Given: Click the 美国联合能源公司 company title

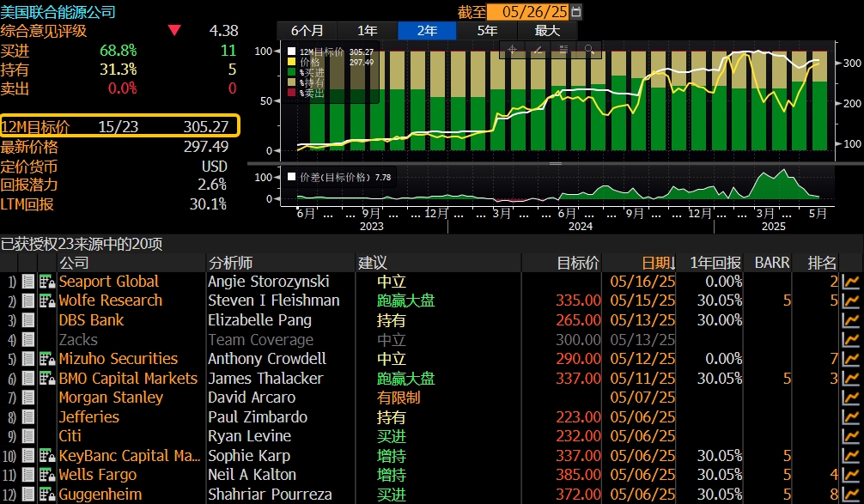Looking at the screenshot, I should (x=58, y=11).
